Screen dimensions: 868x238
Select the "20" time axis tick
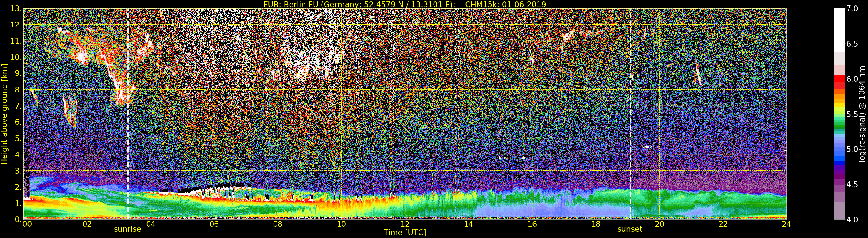click(659, 224)
